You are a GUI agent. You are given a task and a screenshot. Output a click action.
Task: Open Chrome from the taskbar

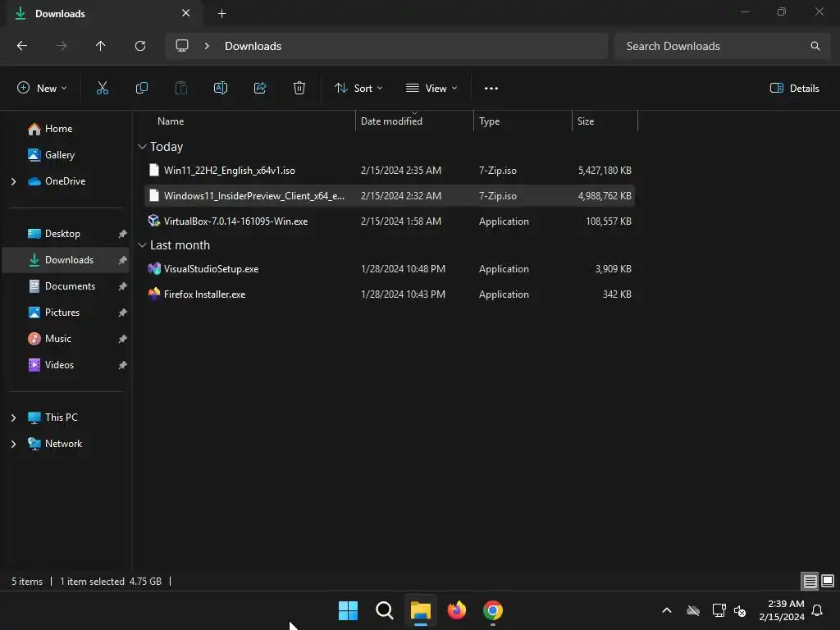click(x=493, y=610)
